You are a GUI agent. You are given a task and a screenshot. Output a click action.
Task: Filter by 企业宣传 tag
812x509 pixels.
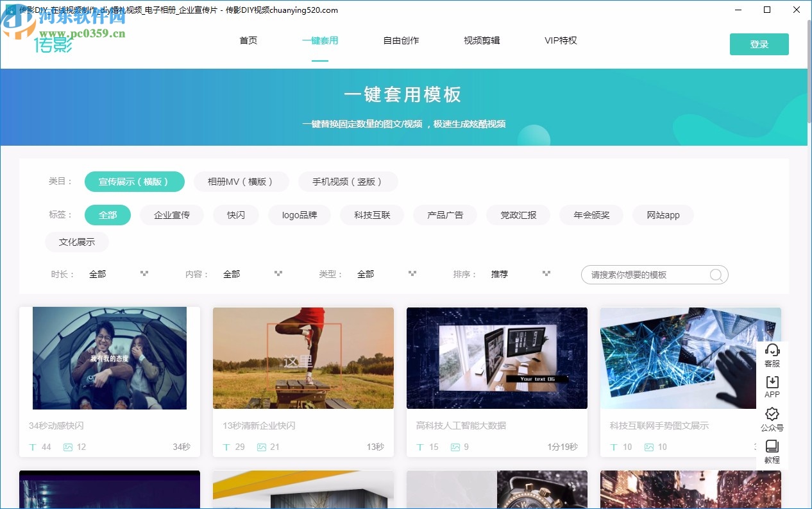pyautogui.click(x=172, y=215)
